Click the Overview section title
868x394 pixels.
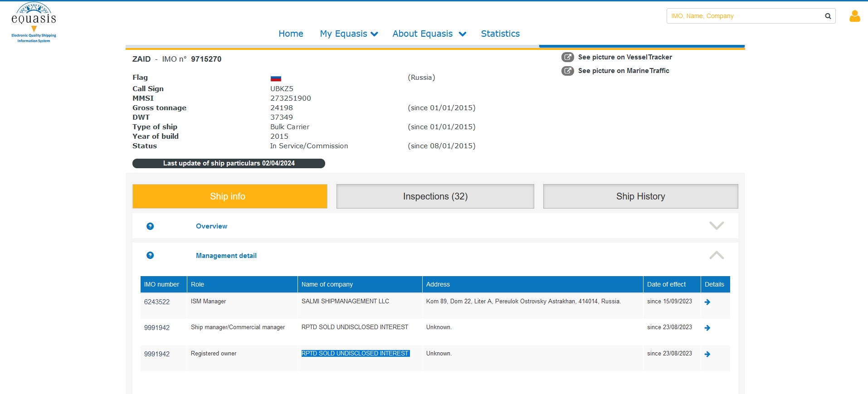[211, 226]
